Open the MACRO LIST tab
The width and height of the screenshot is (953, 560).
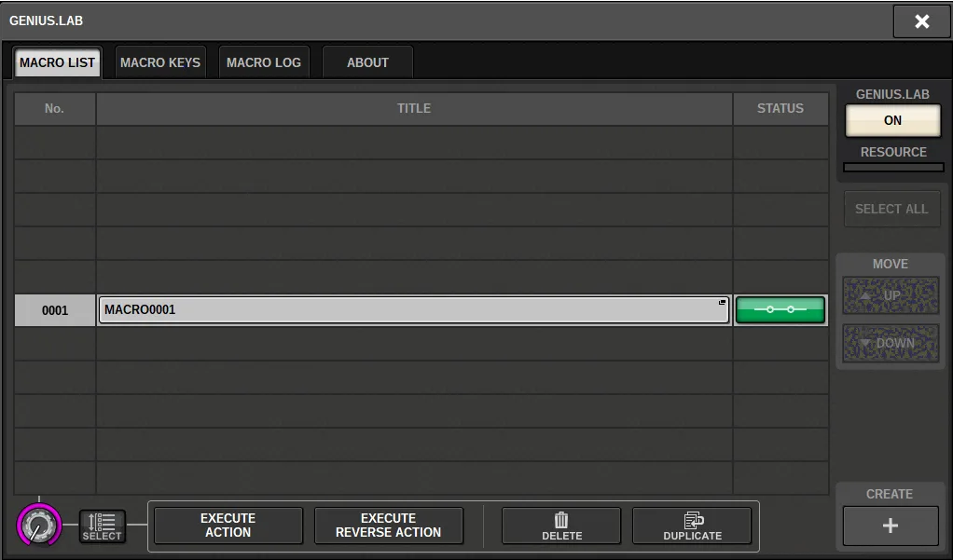[x=57, y=62]
